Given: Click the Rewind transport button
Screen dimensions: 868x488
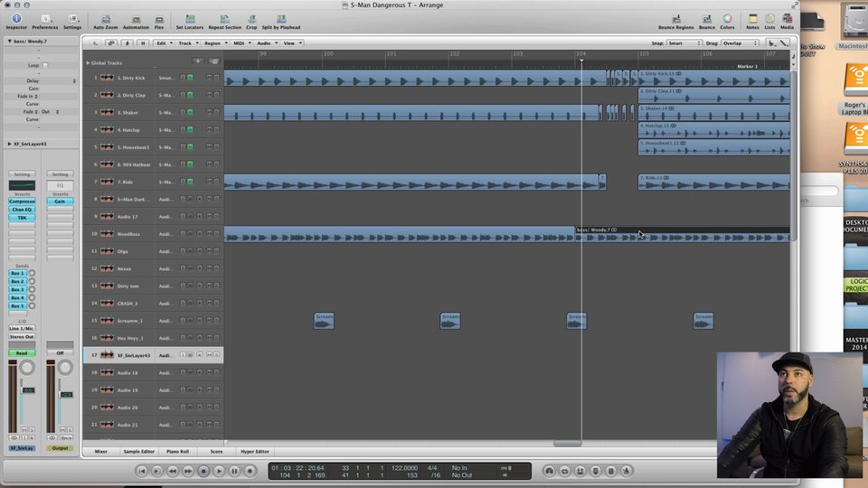Looking at the screenshot, I should point(173,471).
